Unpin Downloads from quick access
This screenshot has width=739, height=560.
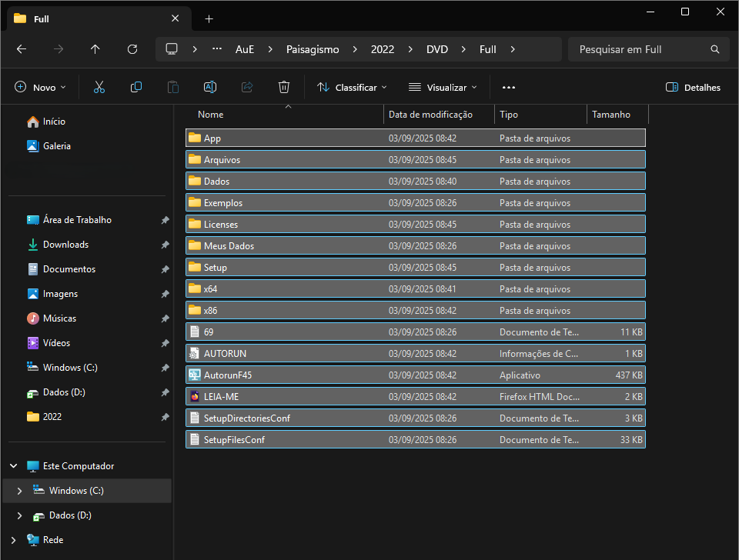[165, 245]
